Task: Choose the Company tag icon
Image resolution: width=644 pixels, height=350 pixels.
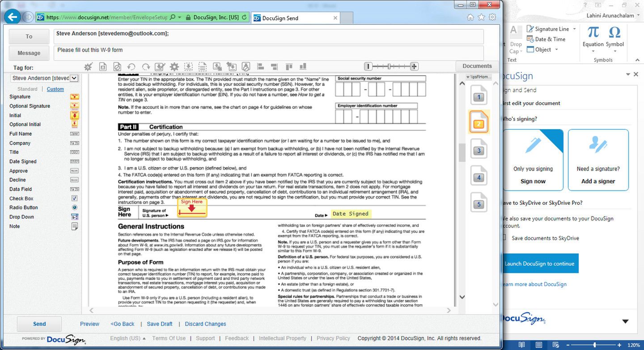Action: (75, 143)
